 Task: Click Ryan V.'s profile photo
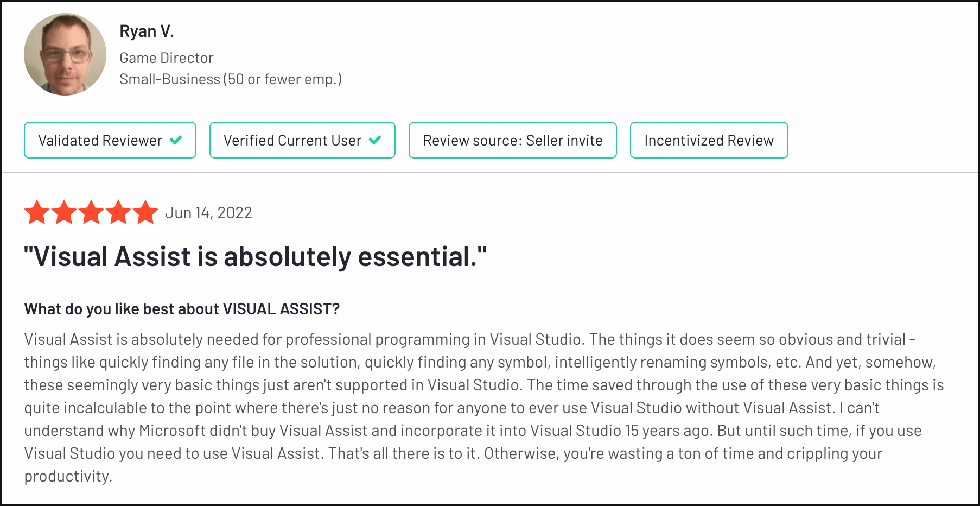coord(65,54)
